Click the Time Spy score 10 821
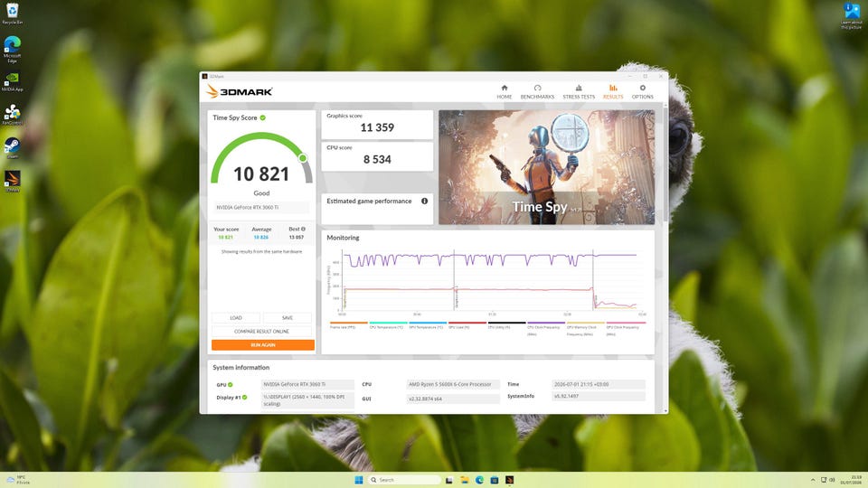This screenshot has width=868, height=488. point(261,174)
